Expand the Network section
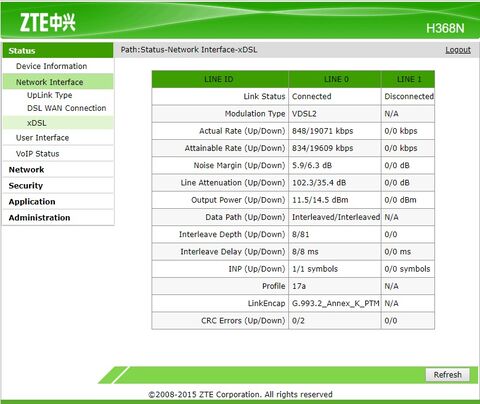The width and height of the screenshot is (480, 404). point(26,170)
